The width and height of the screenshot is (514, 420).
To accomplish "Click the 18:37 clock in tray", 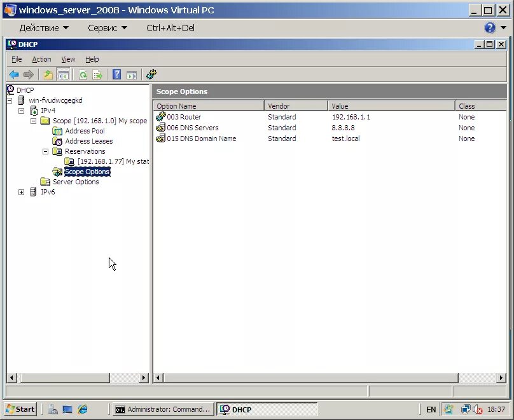I will click(496, 409).
